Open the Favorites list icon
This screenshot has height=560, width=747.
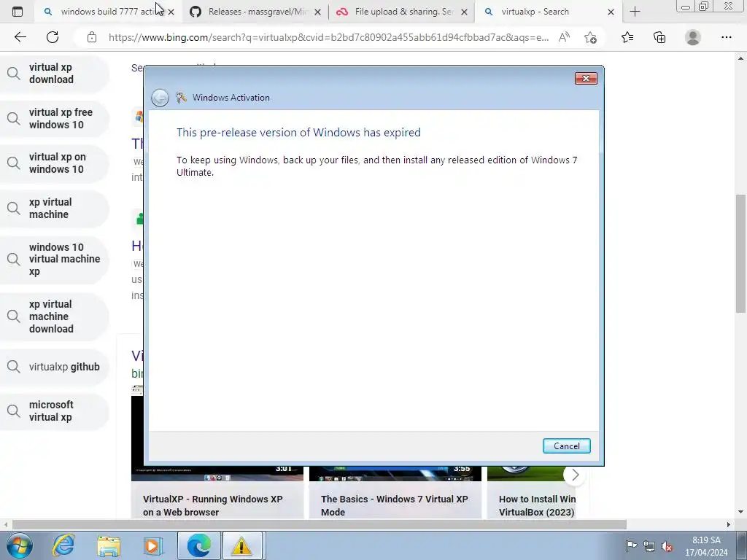click(x=627, y=37)
